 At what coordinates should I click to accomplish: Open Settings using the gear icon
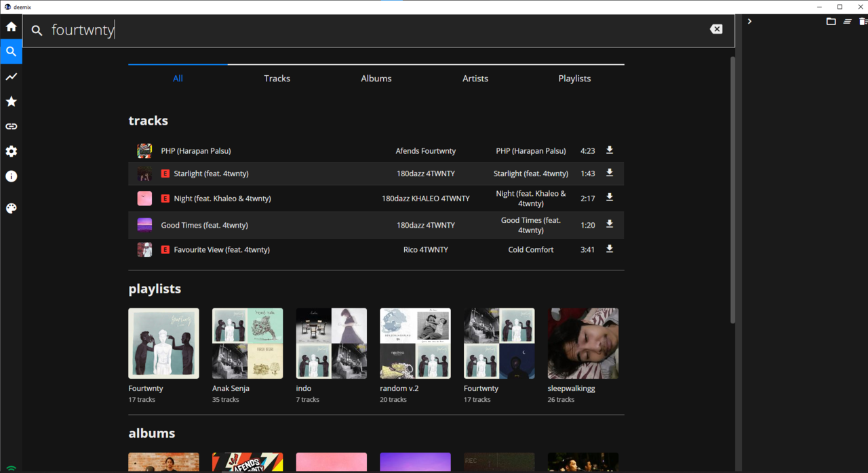11,151
